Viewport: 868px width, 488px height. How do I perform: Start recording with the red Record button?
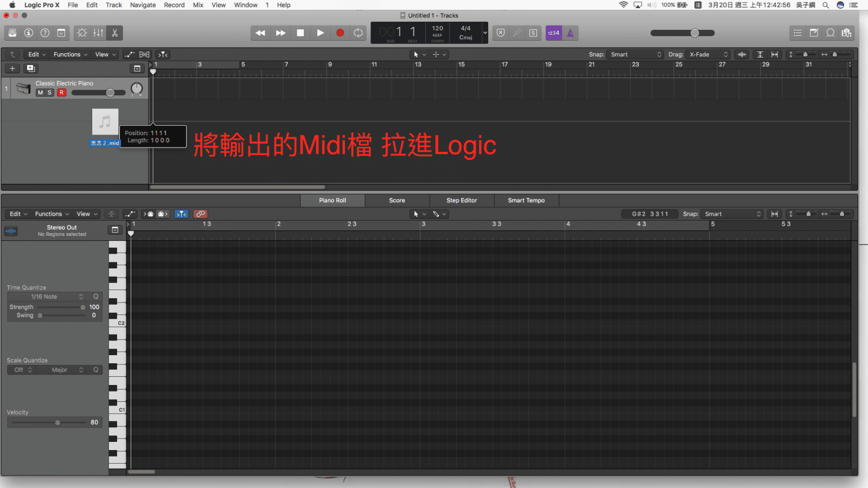tap(340, 33)
